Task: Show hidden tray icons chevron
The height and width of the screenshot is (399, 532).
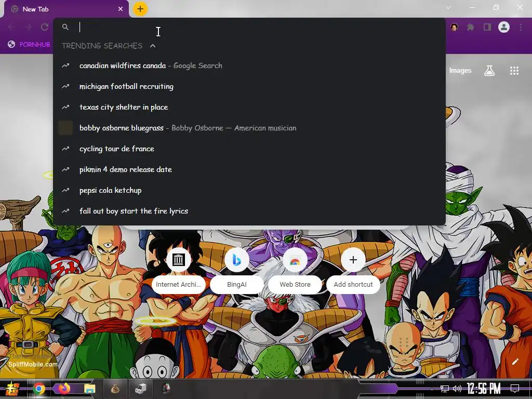Action: [432, 389]
